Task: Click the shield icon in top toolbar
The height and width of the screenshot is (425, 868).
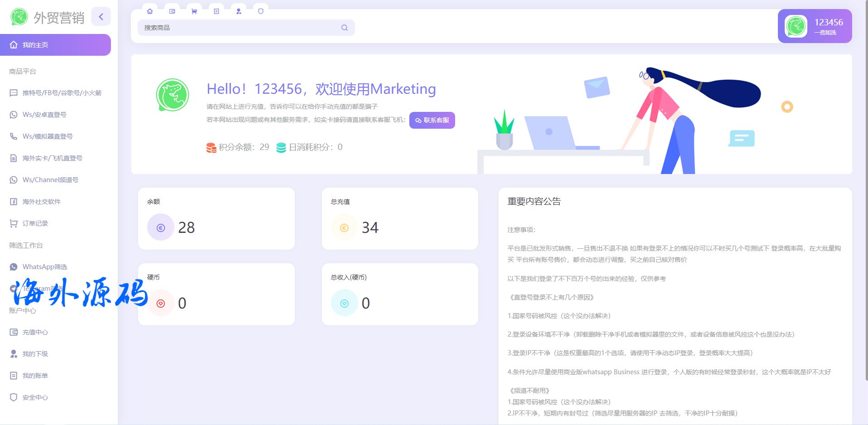Action: (x=261, y=11)
